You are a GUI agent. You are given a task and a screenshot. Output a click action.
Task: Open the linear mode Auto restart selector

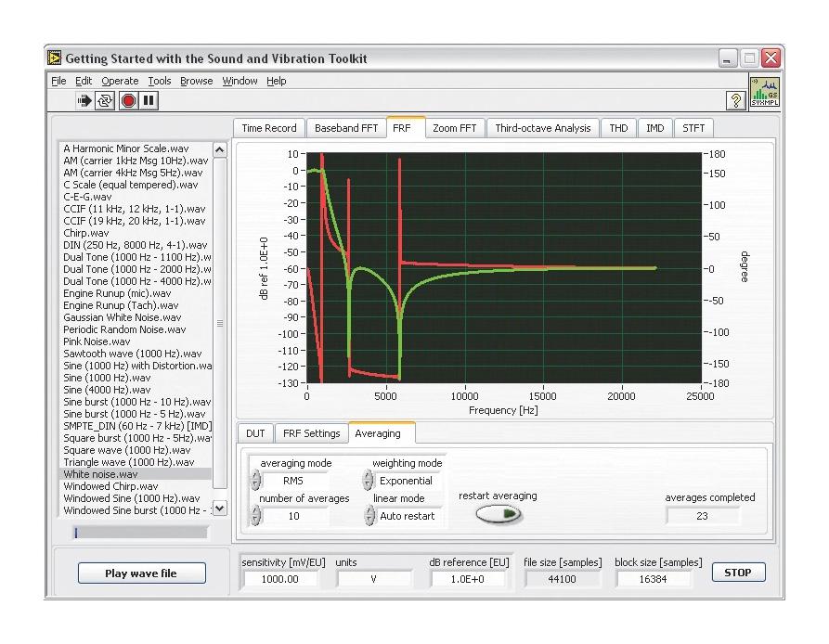coord(408,516)
